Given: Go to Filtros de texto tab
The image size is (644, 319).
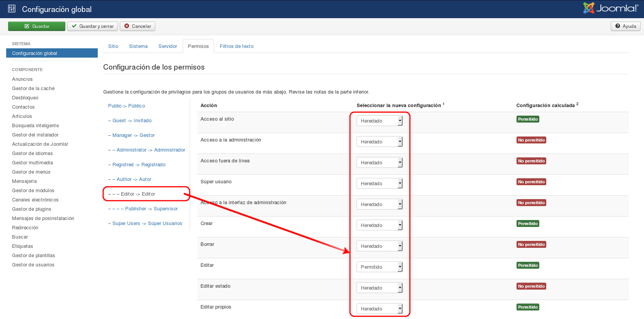Looking at the screenshot, I should [236, 46].
